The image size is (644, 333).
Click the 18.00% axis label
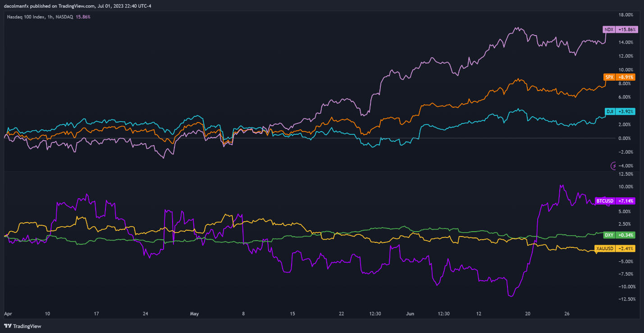click(626, 15)
